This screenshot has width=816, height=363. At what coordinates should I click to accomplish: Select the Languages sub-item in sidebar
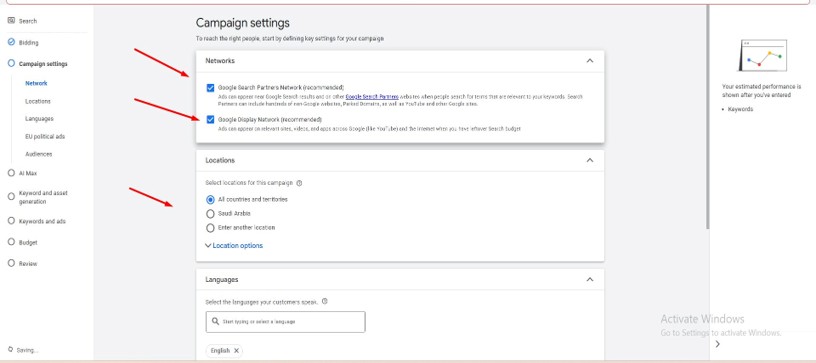[39, 119]
